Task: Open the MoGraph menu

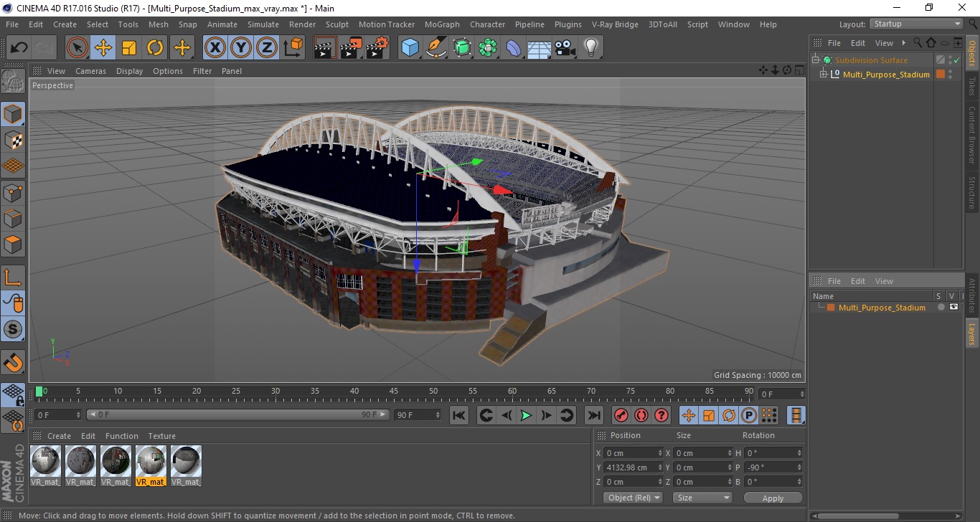Action: click(x=442, y=24)
